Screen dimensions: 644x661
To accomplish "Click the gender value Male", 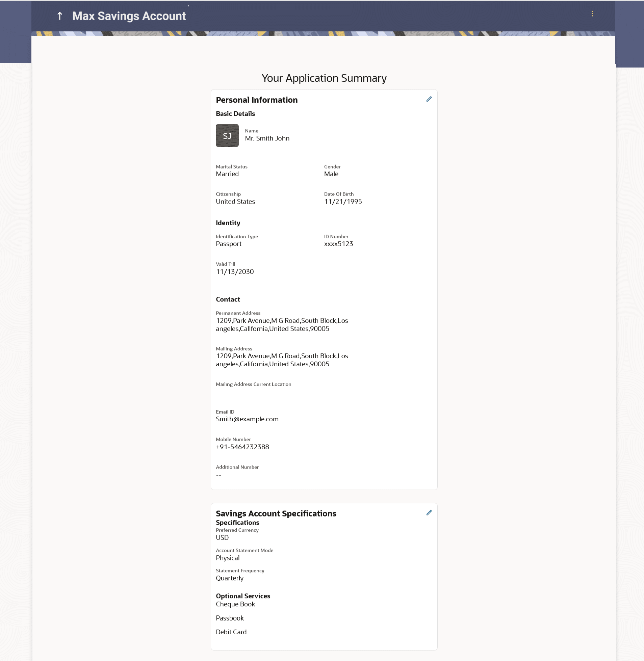I will tap(331, 174).
